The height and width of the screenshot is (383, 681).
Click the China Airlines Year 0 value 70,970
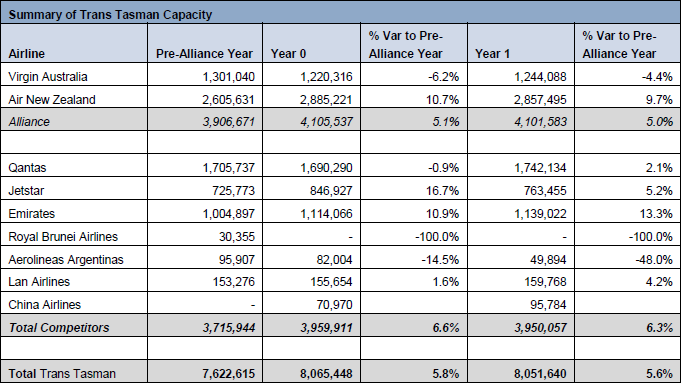pyautogui.click(x=334, y=305)
